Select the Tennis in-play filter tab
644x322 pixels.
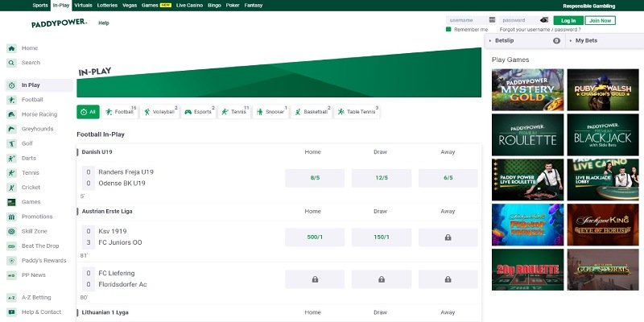point(234,112)
